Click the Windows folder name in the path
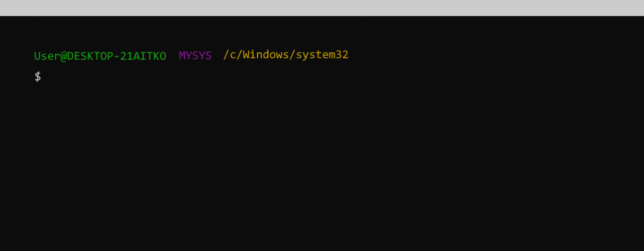Viewport: 644px width, 251px height. tap(266, 55)
